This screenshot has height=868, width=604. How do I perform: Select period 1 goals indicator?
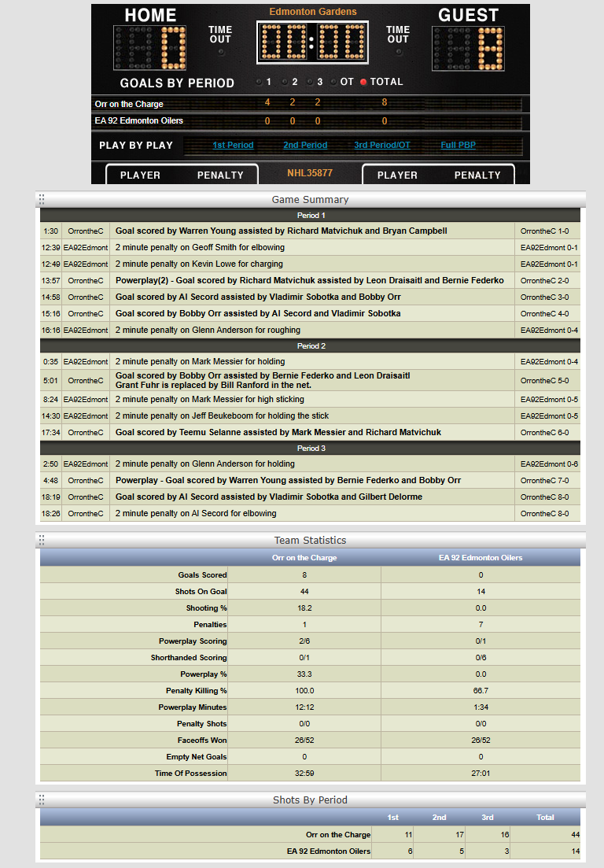(259, 82)
